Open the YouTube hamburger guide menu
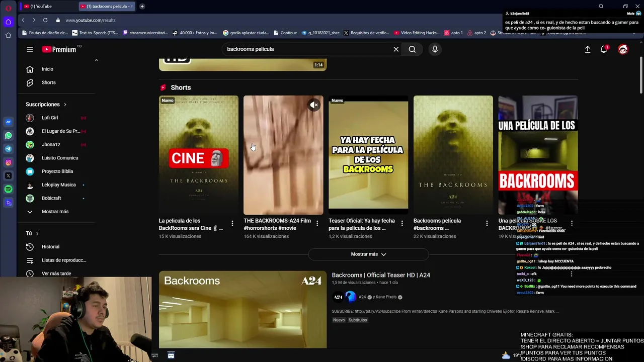The height and width of the screenshot is (362, 644). click(30, 49)
